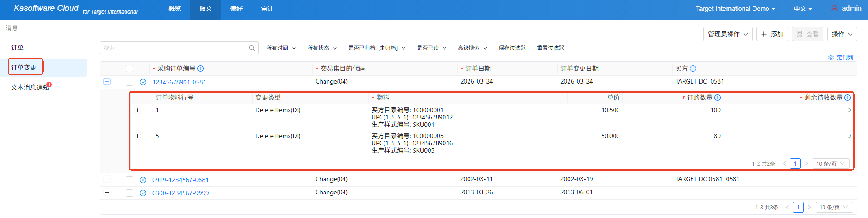Open 文本消息通知 in the sidebar

click(x=30, y=88)
